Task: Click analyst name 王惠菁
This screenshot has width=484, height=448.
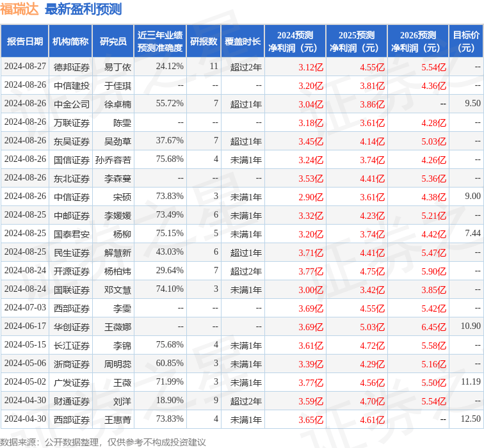Action: pyautogui.click(x=118, y=420)
